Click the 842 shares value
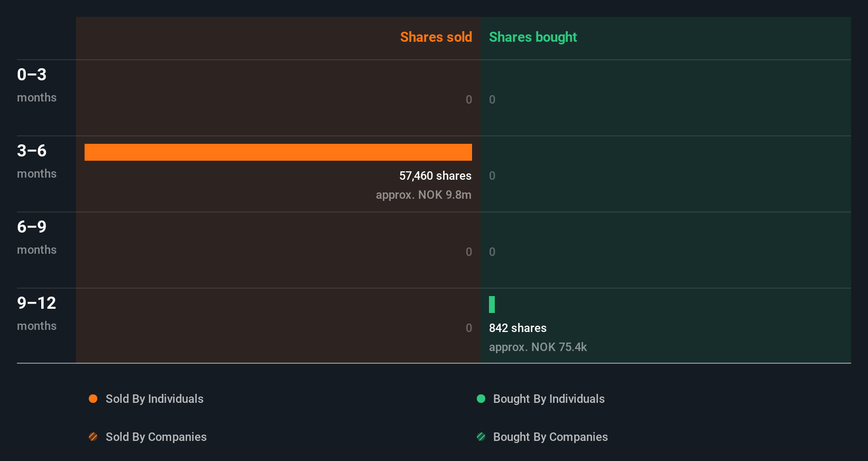 pyautogui.click(x=518, y=328)
